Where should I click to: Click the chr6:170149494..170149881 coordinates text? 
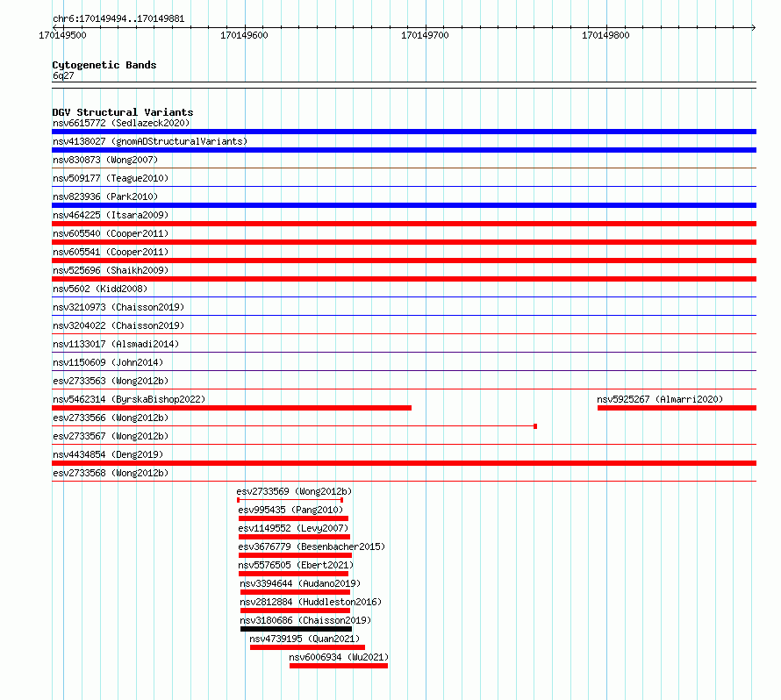(118, 19)
